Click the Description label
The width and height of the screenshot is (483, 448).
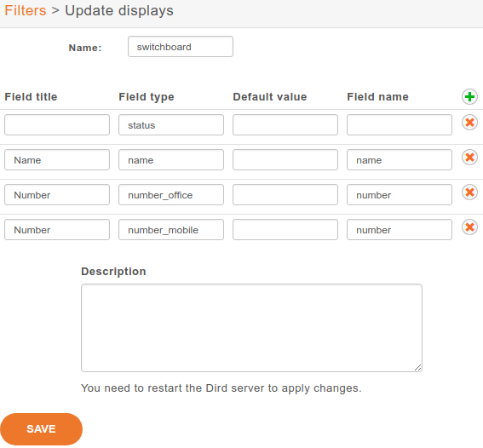click(x=113, y=272)
